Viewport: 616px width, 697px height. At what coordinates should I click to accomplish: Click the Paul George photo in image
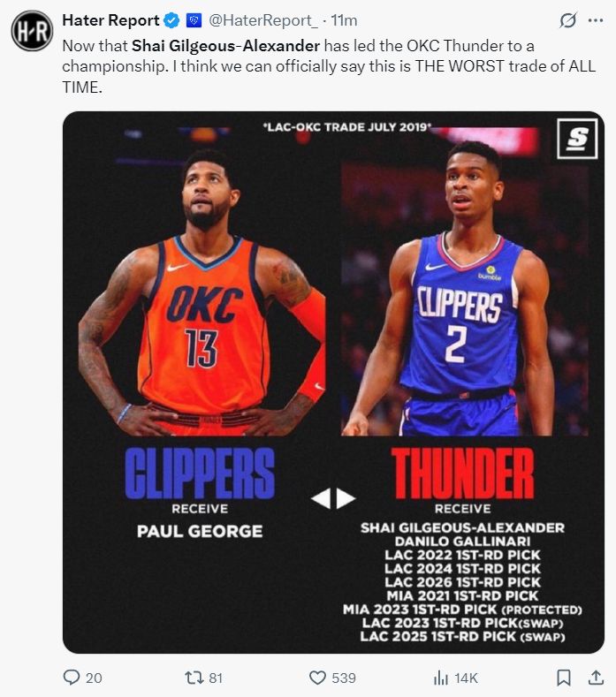tap(202, 292)
